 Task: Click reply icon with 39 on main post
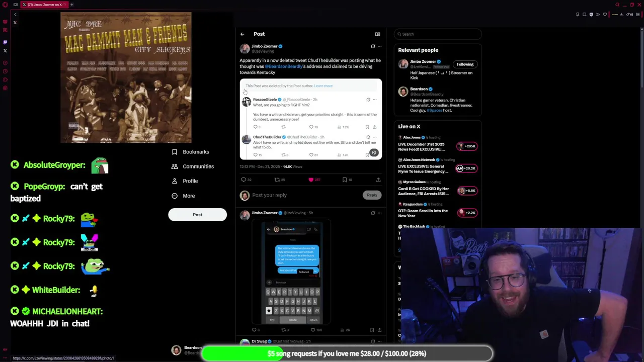pos(246,179)
